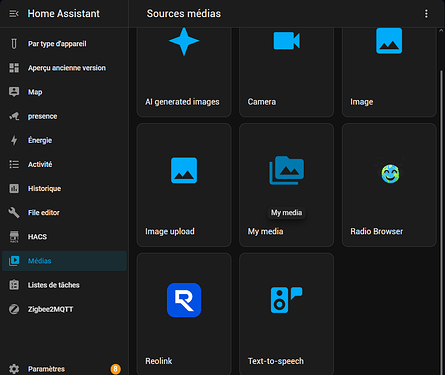The width and height of the screenshot is (445, 375).
Task: Open the Historique panel
Action: pyautogui.click(x=64, y=188)
